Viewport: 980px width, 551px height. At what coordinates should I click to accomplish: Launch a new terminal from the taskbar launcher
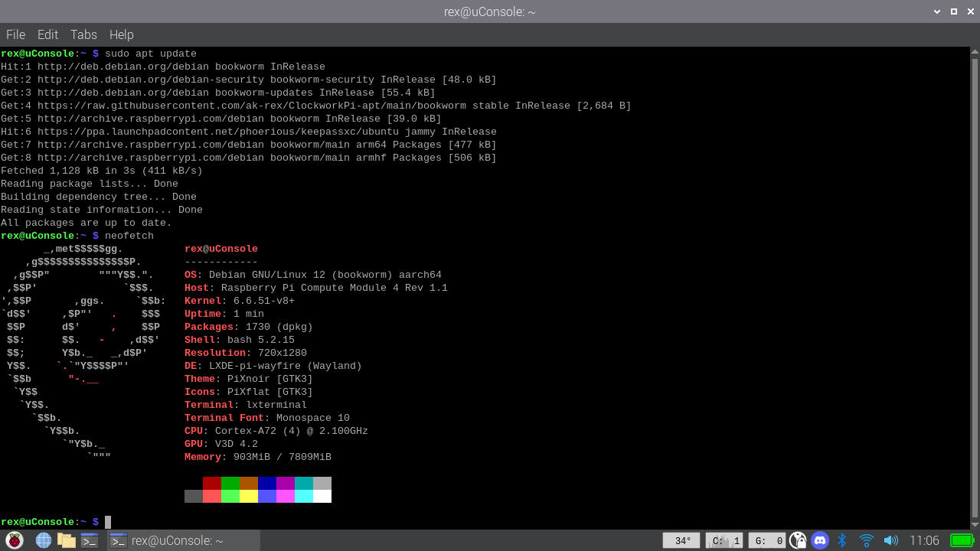pos(90,540)
